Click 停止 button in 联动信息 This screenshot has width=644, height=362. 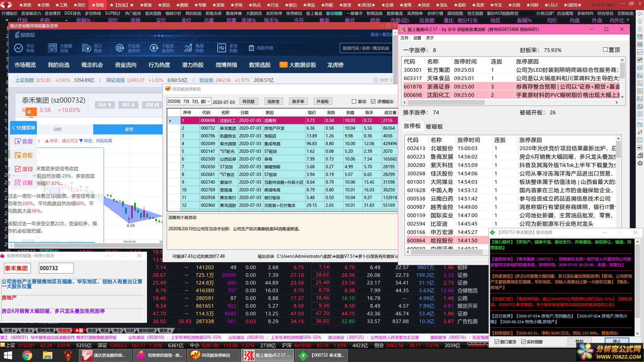pos(617,342)
